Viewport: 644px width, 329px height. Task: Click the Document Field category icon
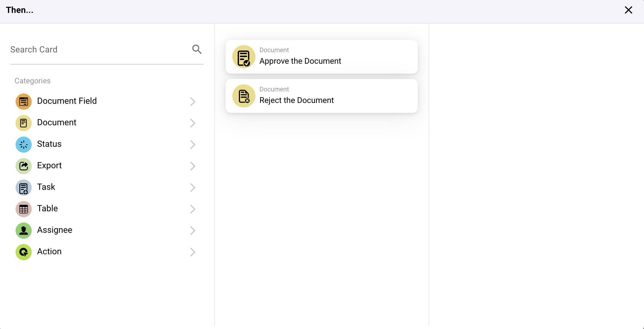click(24, 102)
